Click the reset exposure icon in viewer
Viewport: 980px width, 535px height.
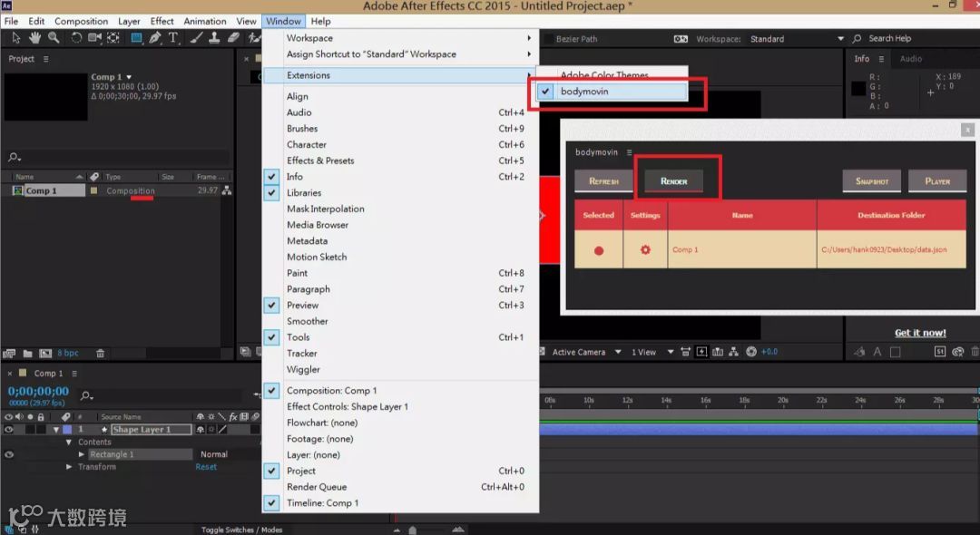pos(751,352)
